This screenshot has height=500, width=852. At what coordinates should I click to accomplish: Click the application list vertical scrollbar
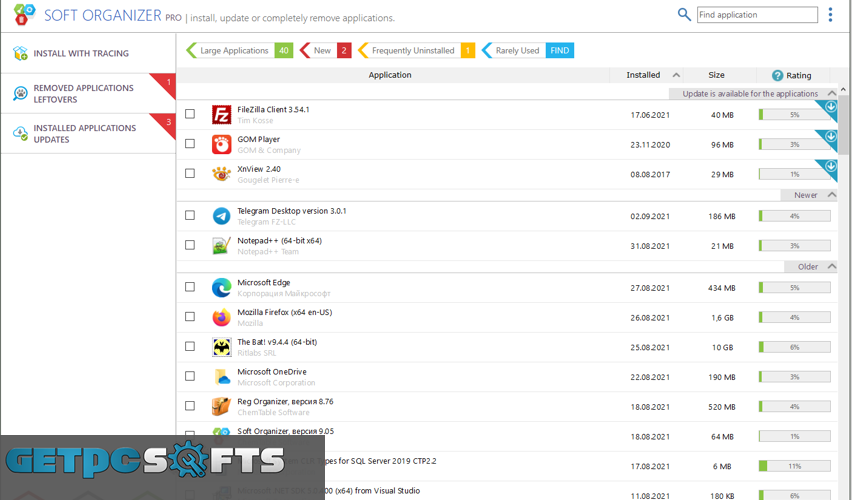coord(843,125)
